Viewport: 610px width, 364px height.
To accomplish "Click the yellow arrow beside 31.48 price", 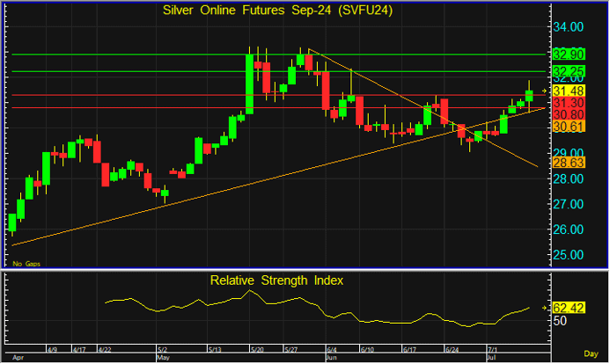I will [x=544, y=91].
